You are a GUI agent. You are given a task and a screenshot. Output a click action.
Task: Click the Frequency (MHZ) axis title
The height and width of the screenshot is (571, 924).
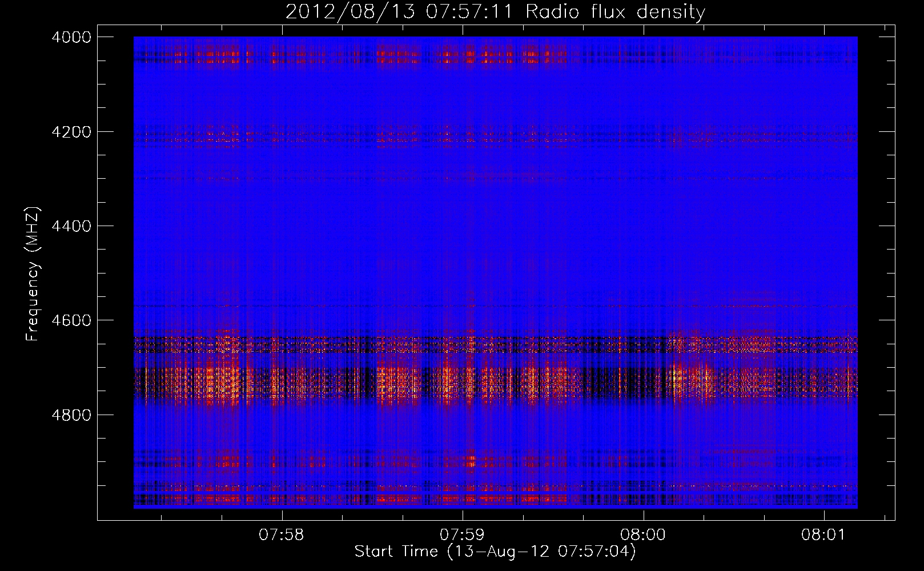coord(33,274)
